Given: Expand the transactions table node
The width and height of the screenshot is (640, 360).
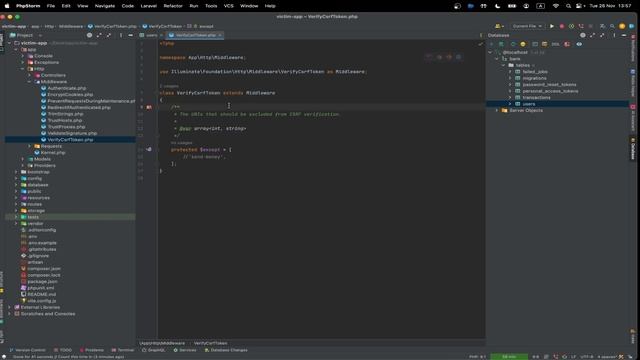Looking at the screenshot, I should [510, 98].
